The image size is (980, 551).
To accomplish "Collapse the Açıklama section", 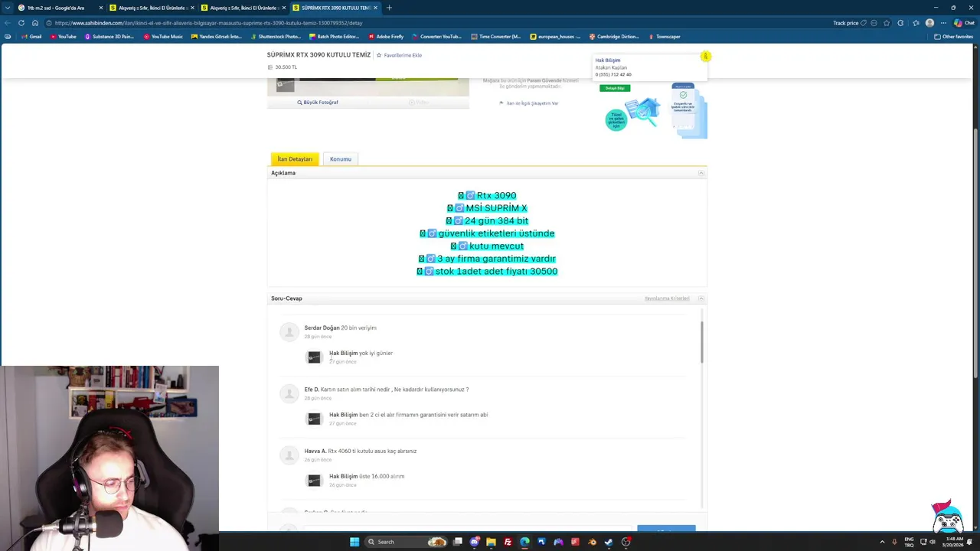I will 701,173.
